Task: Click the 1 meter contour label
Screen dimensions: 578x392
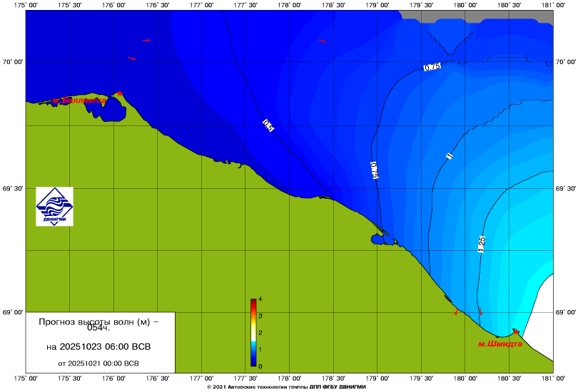Action: tap(449, 155)
